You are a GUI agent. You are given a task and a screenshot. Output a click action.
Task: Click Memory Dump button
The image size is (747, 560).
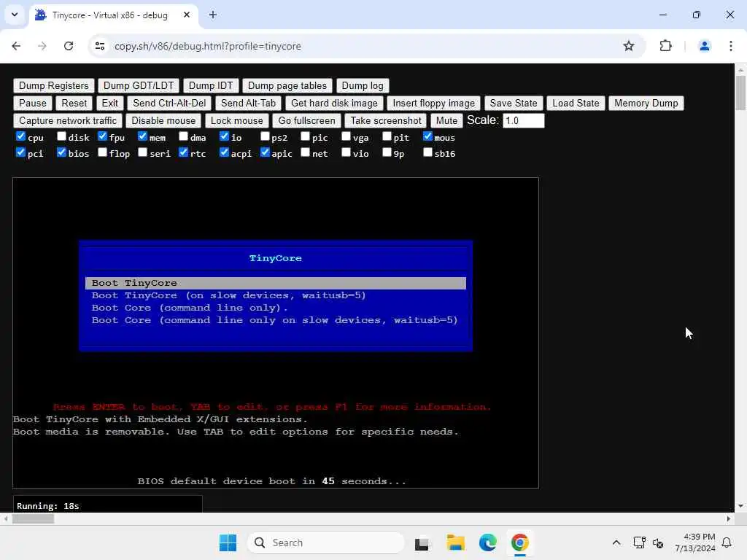coord(646,104)
